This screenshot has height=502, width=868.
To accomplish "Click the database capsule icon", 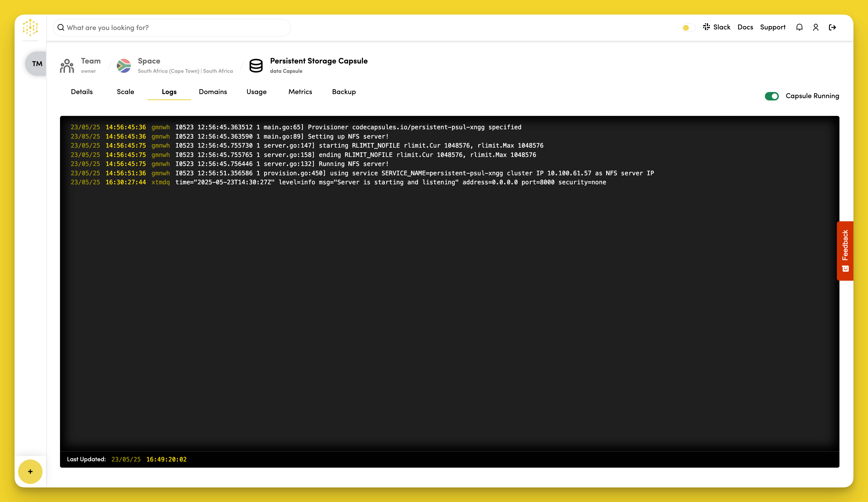I will click(256, 66).
